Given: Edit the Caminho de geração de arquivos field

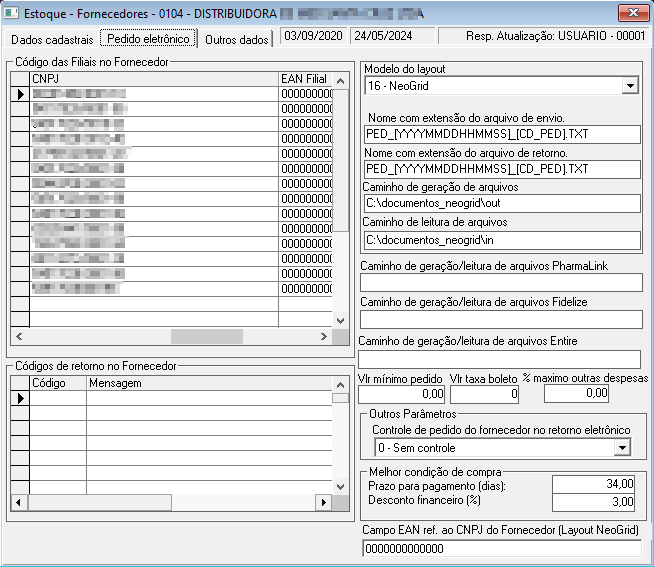Looking at the screenshot, I should coord(502,204).
